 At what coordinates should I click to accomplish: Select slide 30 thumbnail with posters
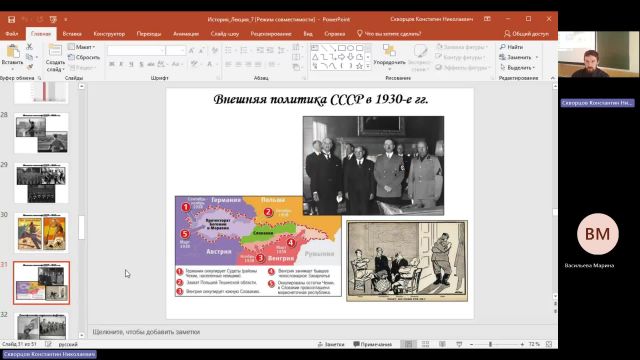click(41, 233)
